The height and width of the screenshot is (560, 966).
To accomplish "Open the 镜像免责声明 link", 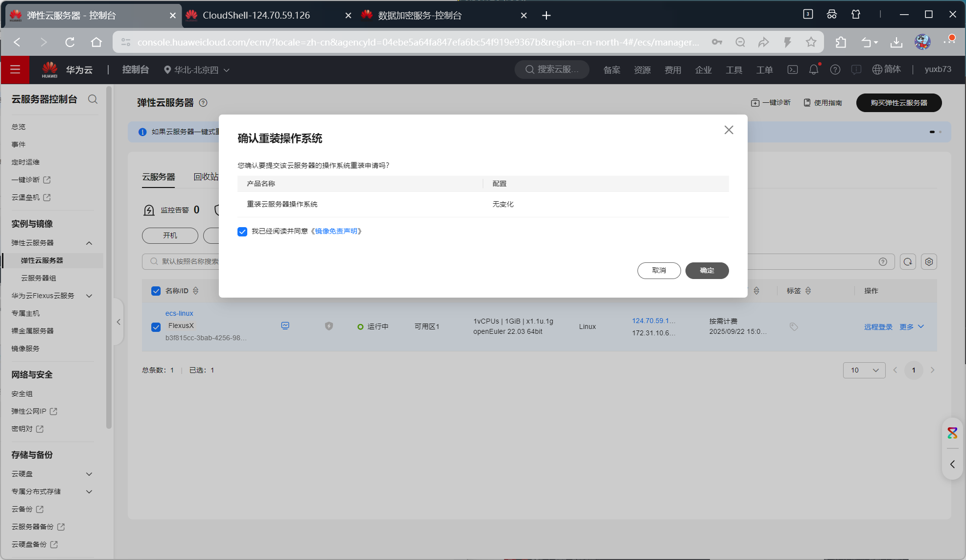I will (x=336, y=231).
